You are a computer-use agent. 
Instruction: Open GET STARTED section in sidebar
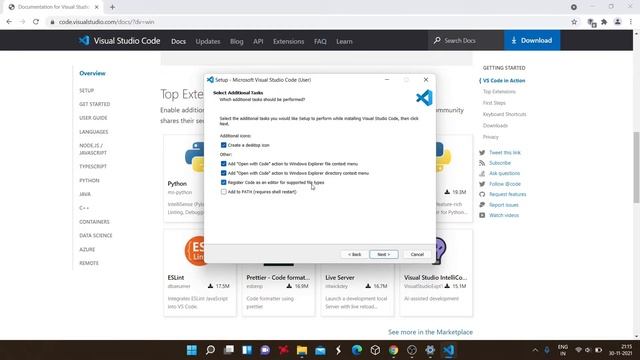pyautogui.click(x=95, y=104)
